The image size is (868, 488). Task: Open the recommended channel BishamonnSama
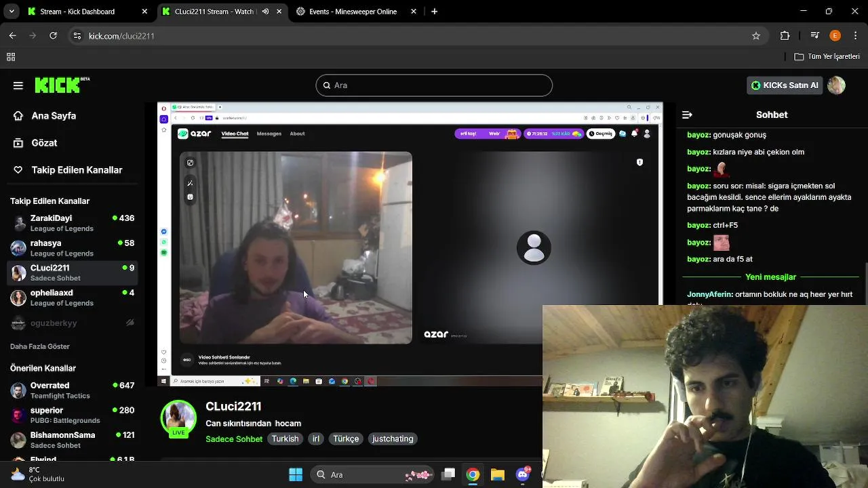[73, 440]
